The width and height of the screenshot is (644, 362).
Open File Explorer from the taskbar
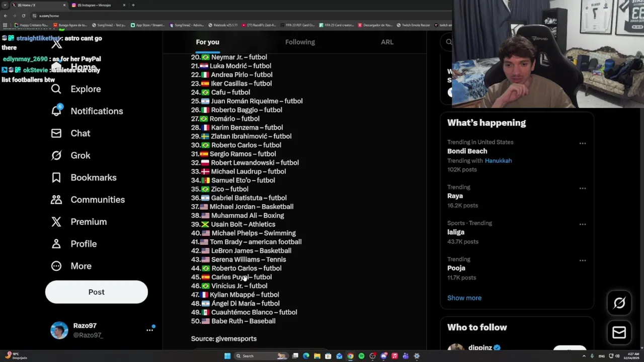coord(317,356)
